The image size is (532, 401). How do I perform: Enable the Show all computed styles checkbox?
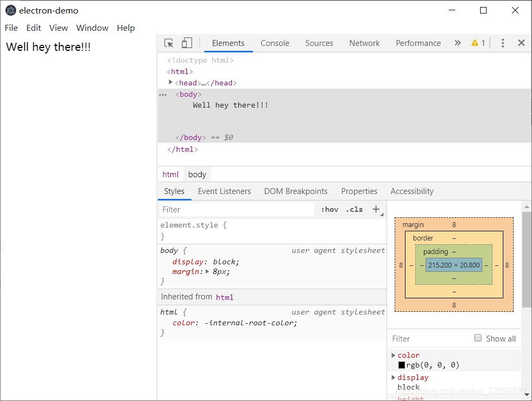coord(478,338)
